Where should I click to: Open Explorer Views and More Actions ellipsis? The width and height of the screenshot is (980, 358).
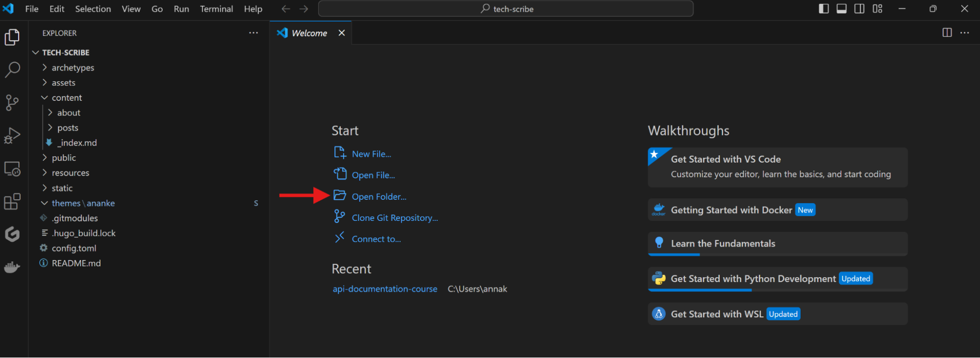[x=253, y=33]
